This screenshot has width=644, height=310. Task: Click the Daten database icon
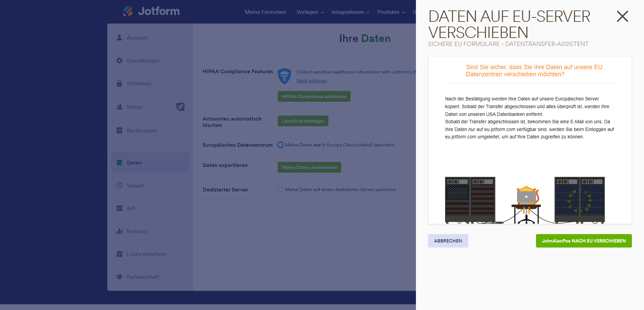click(x=119, y=163)
